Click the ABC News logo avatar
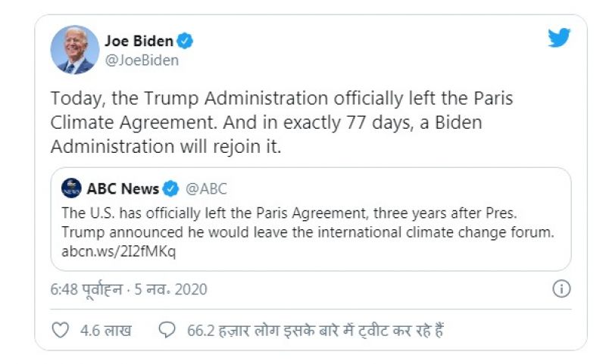 (x=72, y=188)
